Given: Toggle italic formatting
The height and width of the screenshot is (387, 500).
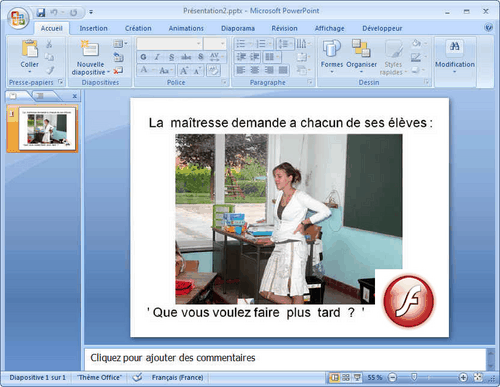Looking at the screenshot, I should (x=157, y=57).
